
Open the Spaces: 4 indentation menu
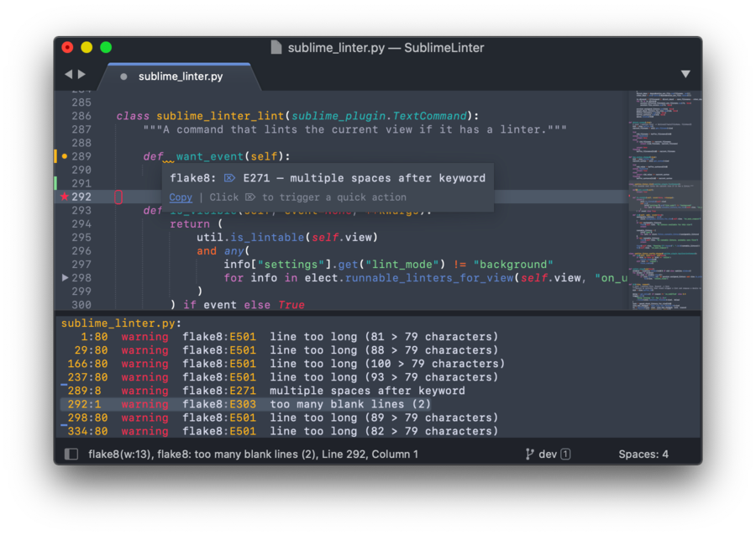[643, 455]
